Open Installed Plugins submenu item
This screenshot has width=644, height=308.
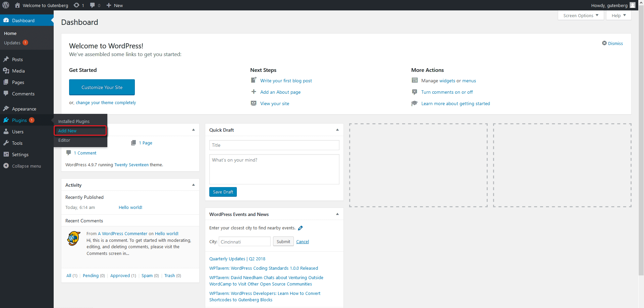coord(74,121)
